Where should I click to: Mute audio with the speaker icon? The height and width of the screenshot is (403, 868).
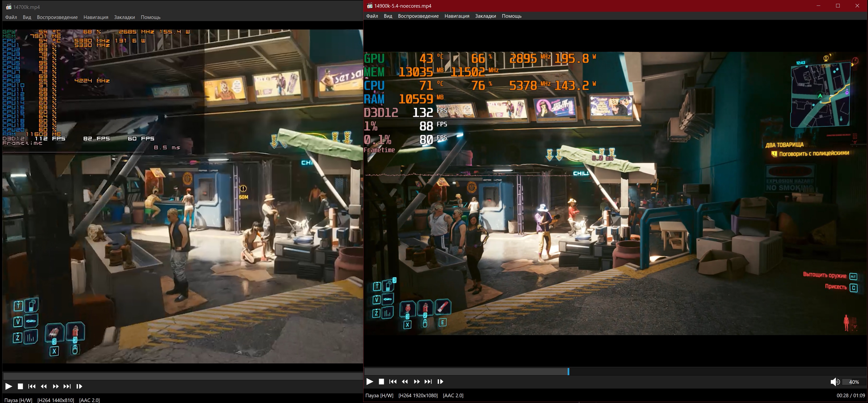coord(834,382)
